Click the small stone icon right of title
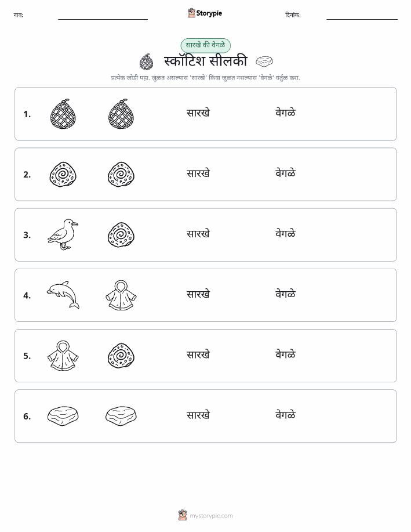The width and height of the screenshot is (411, 532). pos(264,61)
